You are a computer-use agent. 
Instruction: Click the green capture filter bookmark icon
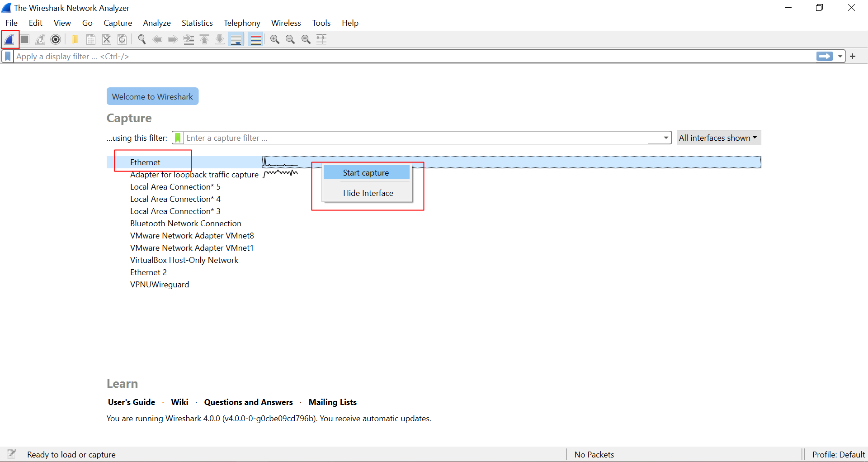(x=178, y=138)
